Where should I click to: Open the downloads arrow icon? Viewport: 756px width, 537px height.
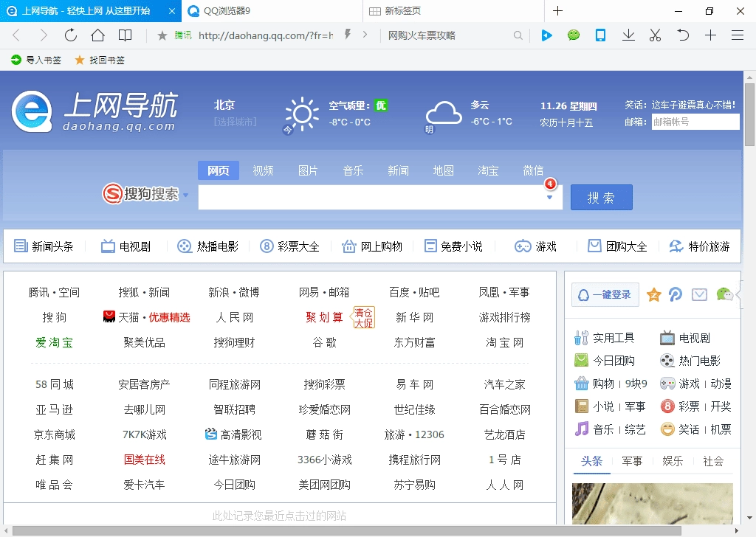click(x=628, y=35)
